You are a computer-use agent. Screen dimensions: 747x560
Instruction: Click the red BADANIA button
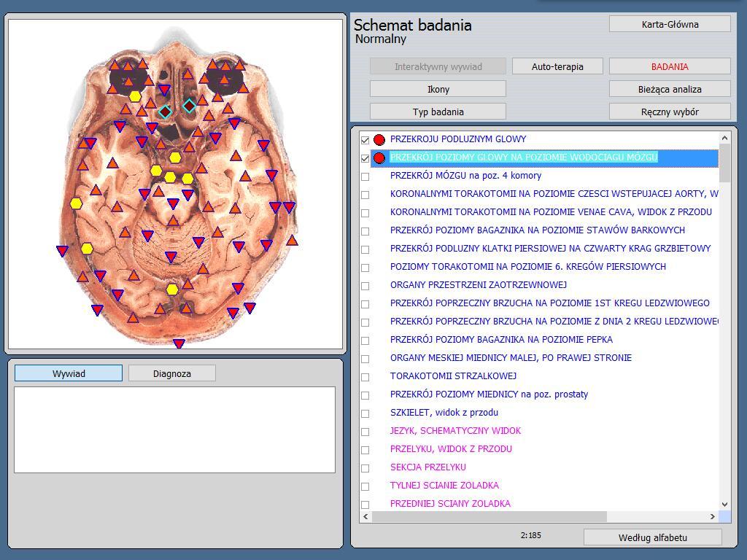pyautogui.click(x=670, y=66)
